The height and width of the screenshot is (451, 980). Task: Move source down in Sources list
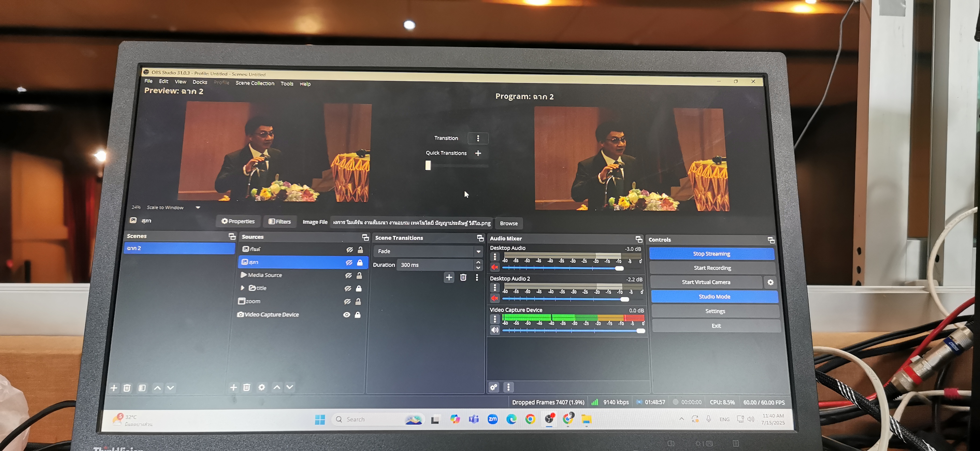[290, 387]
